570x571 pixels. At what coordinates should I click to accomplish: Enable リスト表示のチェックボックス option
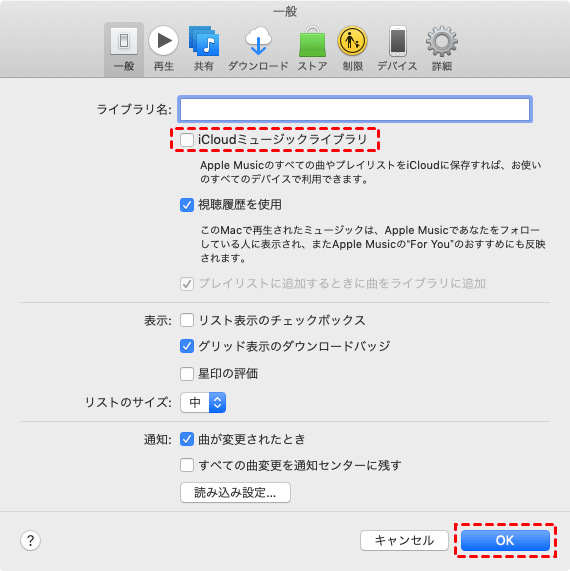[x=187, y=320]
